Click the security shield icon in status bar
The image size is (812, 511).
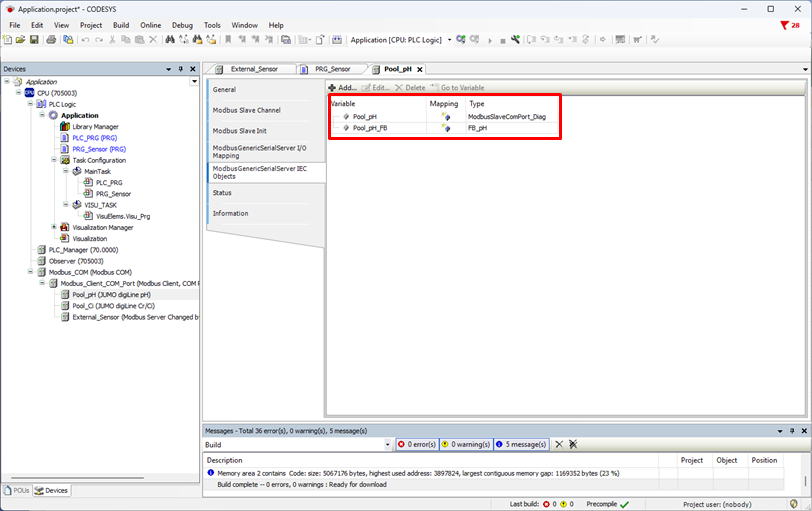pyautogui.click(x=793, y=504)
